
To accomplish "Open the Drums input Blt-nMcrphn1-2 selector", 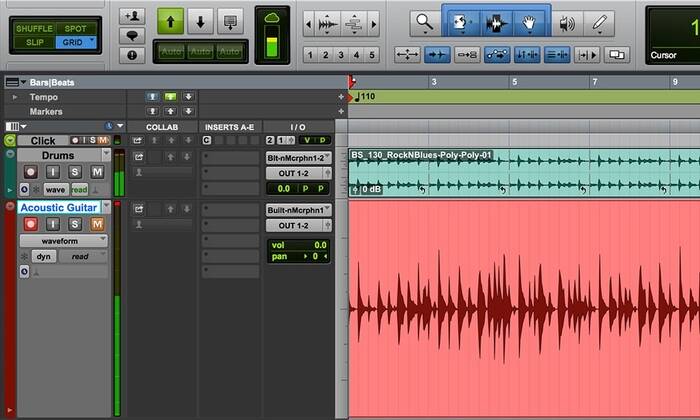I will tap(297, 157).
